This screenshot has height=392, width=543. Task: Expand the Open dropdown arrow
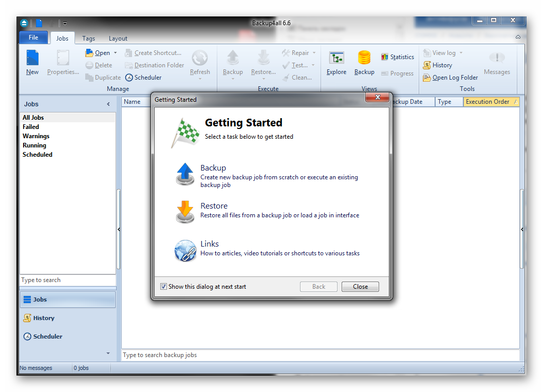click(x=115, y=52)
